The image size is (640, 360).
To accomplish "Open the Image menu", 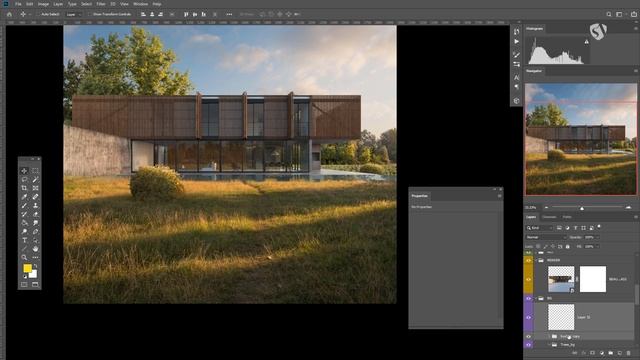I will [43, 4].
